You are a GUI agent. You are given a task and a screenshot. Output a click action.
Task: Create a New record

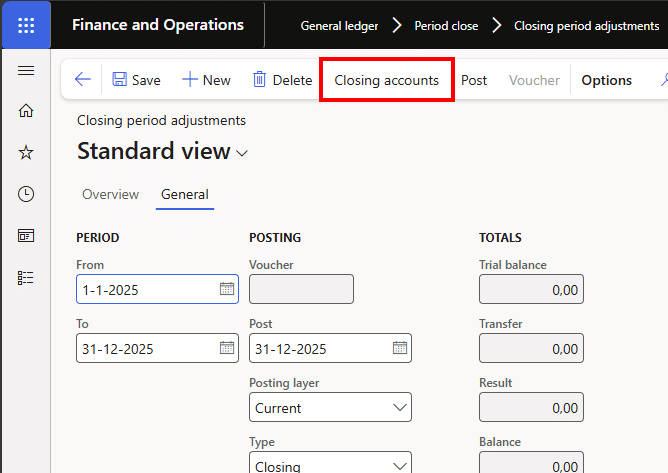click(206, 80)
